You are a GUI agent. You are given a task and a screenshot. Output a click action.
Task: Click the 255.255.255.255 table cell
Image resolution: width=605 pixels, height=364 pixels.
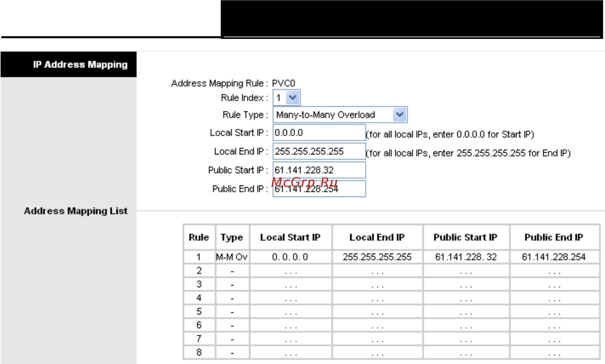(x=377, y=257)
